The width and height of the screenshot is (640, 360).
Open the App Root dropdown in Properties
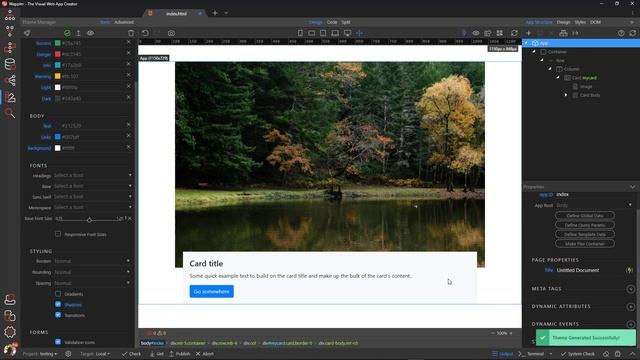coord(594,205)
